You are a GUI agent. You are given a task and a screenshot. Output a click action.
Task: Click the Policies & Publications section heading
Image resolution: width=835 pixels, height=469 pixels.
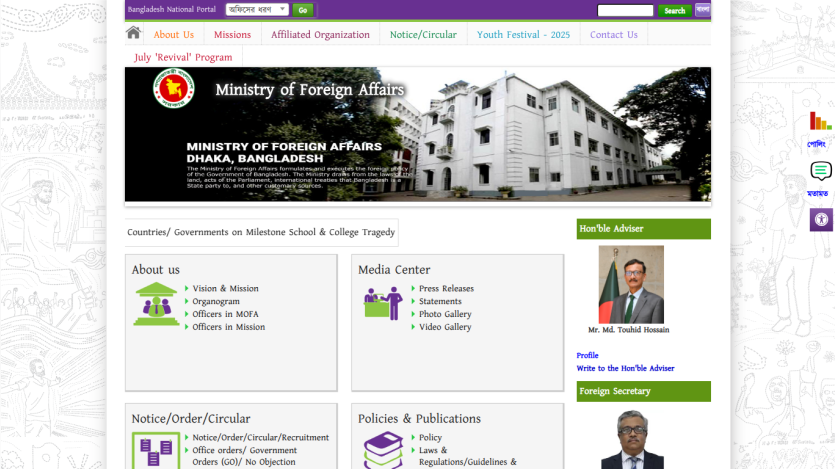tap(419, 419)
